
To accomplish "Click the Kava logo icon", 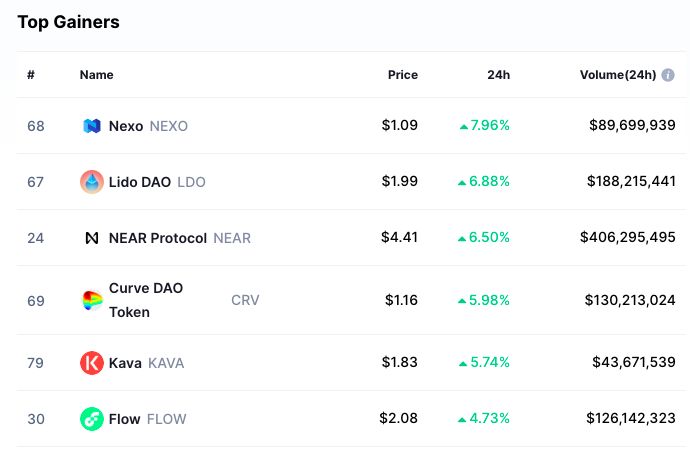I will (92, 363).
